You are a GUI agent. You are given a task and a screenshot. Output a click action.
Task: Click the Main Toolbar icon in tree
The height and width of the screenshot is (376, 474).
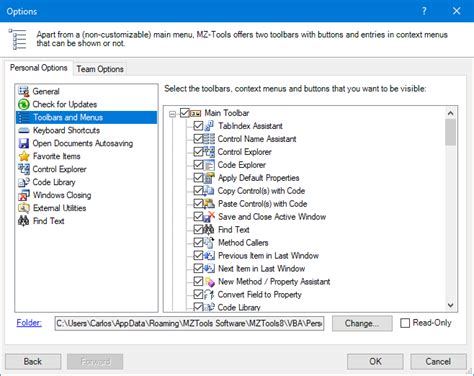196,113
